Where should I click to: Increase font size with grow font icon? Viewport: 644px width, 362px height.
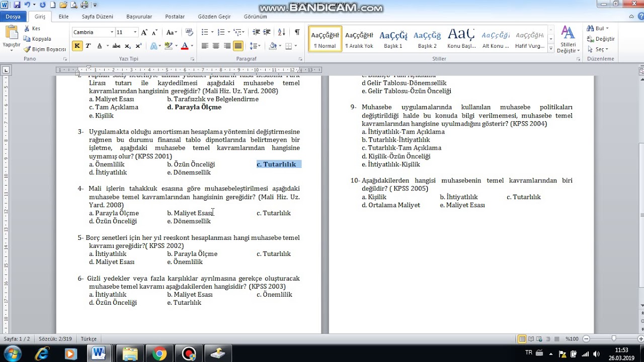144,32
